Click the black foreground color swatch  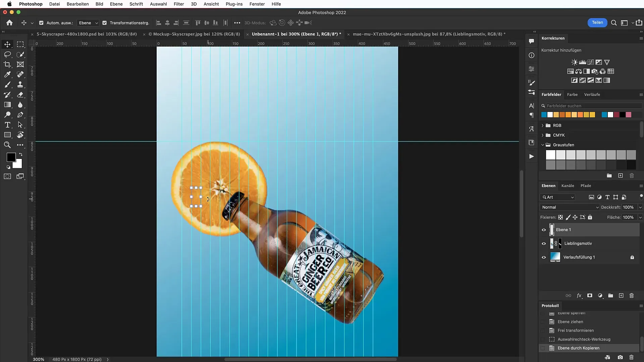tap(11, 157)
